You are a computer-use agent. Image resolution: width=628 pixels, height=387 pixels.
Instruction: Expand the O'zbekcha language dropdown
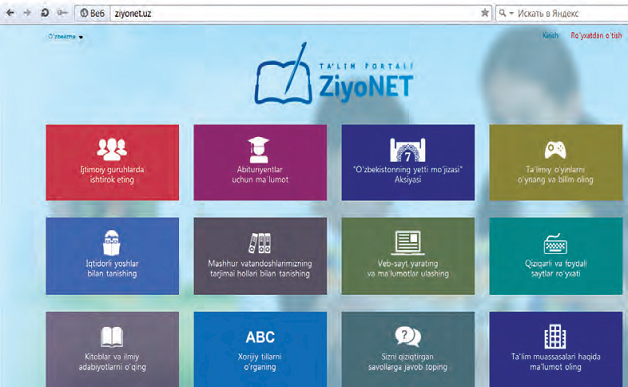click(x=65, y=37)
